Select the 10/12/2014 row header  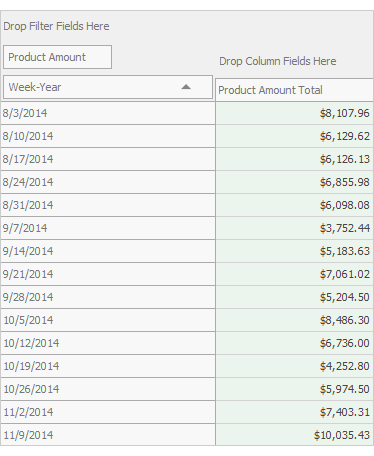[108, 343]
